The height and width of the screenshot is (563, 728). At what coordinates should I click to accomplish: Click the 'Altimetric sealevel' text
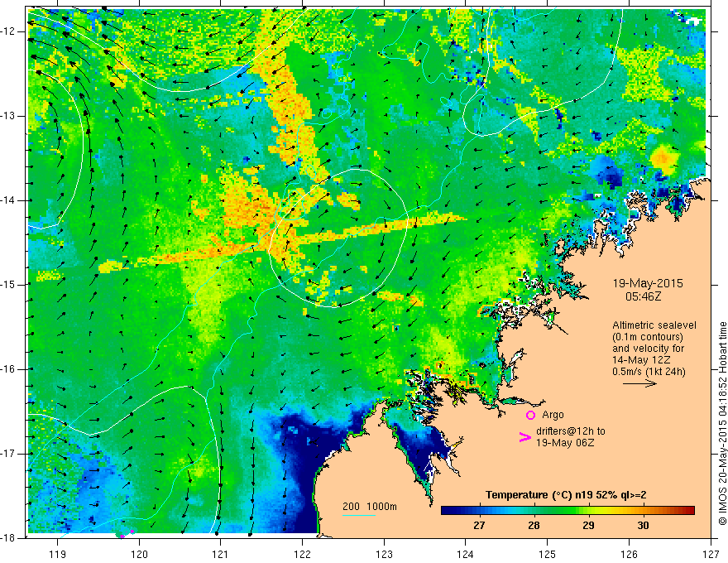pyautogui.click(x=654, y=325)
